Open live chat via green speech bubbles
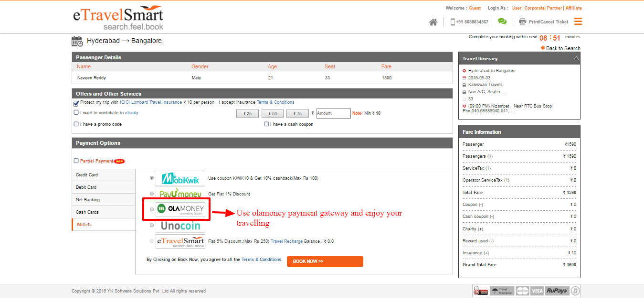Screen dimensions: 644x304 point(502,22)
